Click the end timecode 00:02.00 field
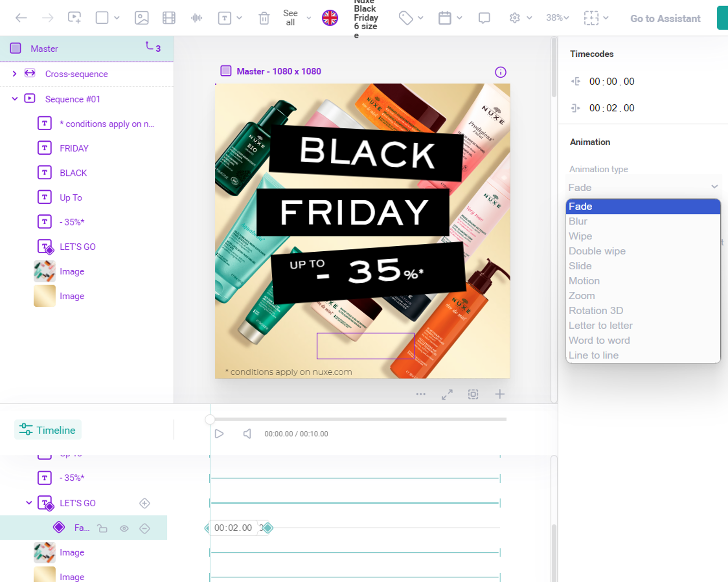The image size is (728, 582). click(x=612, y=108)
